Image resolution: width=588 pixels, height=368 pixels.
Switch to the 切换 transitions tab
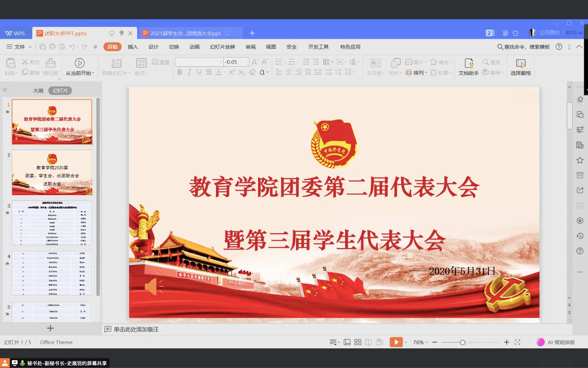coord(174,47)
